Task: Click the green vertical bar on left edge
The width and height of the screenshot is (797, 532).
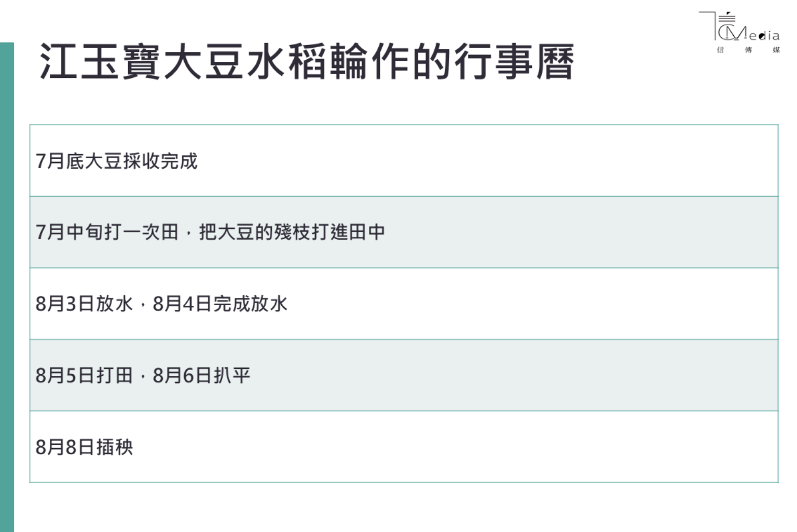Action: pos(7,285)
